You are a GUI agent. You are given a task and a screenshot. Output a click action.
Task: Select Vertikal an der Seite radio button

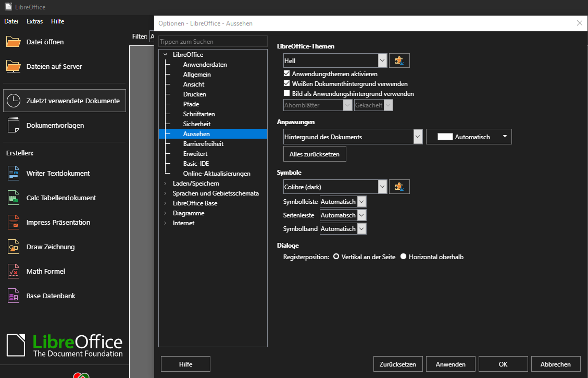pyautogui.click(x=336, y=257)
